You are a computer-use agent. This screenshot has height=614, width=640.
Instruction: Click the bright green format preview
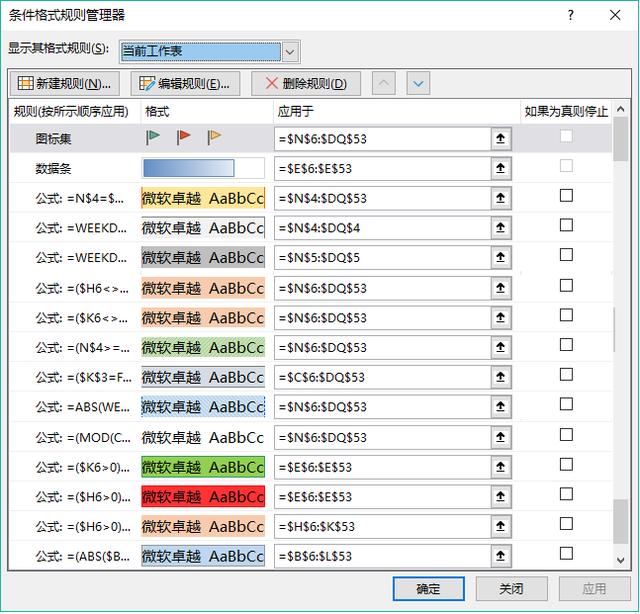[203, 467]
